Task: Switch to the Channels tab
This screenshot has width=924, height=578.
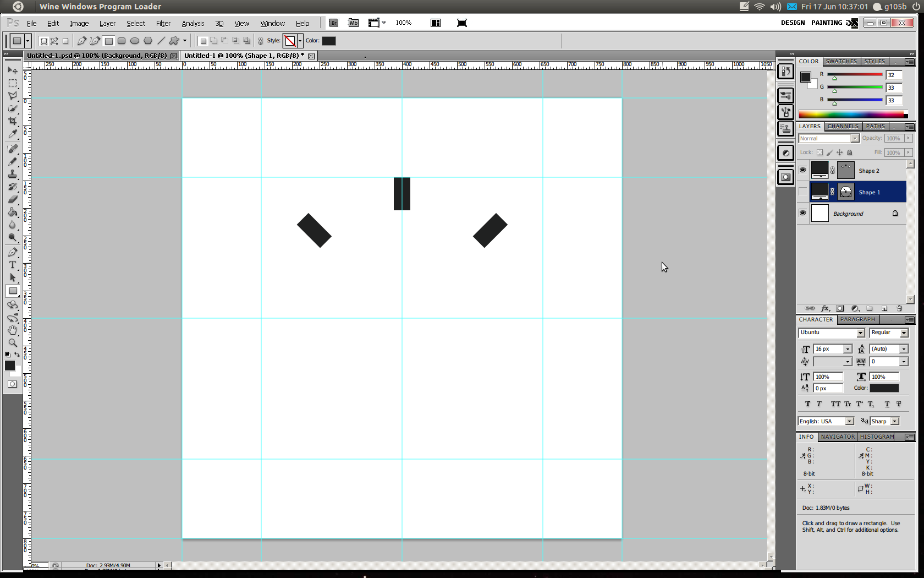Action: (x=843, y=127)
